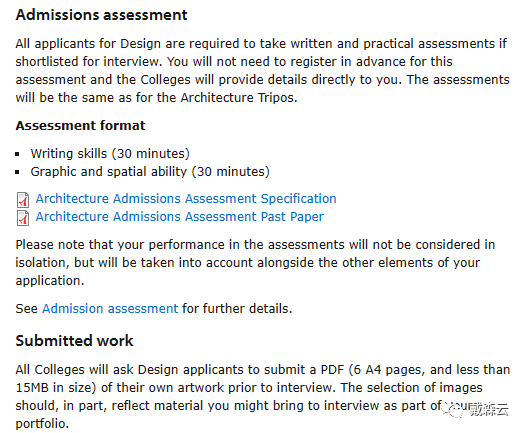
Task: Click the square bullet before Writing skills
Action: pos(17,154)
